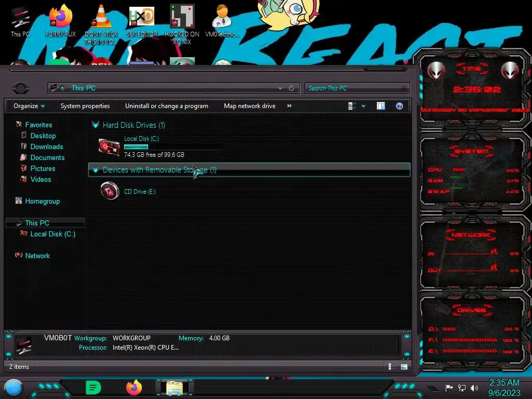Select CD Drive (E:) disc icon
Viewport: 532px width, 399px height.
tap(110, 190)
